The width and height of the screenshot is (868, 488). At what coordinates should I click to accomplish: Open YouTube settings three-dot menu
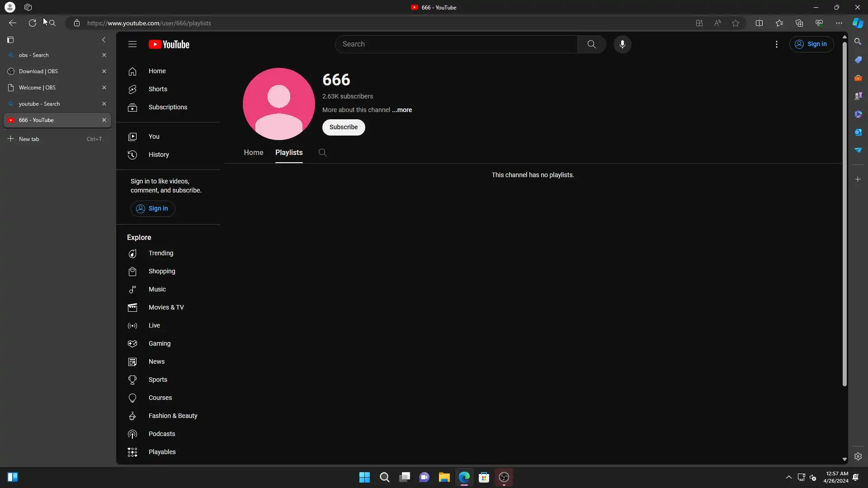(x=776, y=44)
